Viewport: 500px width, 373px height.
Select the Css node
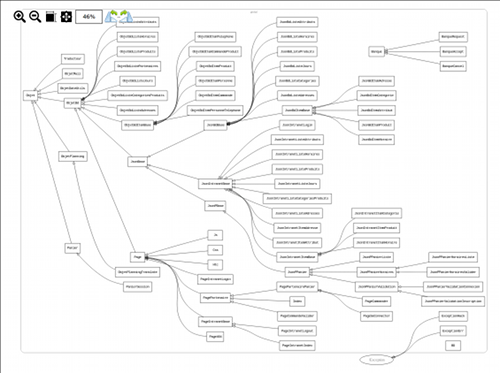[x=215, y=250]
